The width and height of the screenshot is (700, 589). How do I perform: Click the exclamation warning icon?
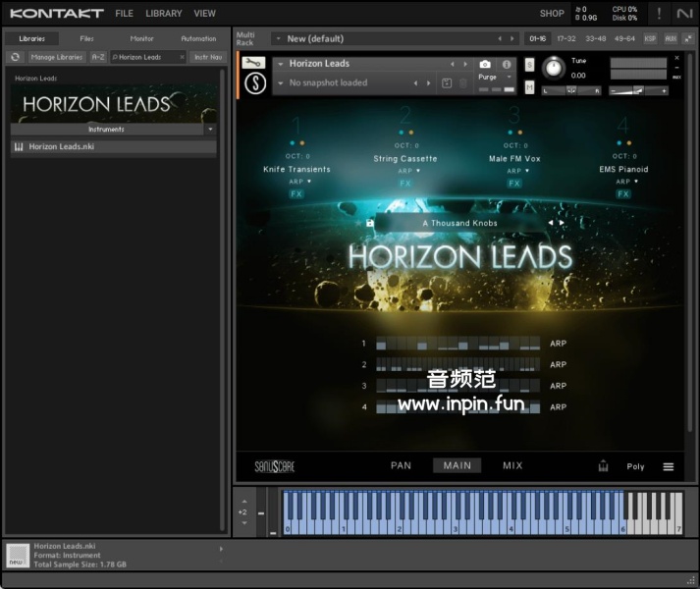pyautogui.click(x=659, y=14)
